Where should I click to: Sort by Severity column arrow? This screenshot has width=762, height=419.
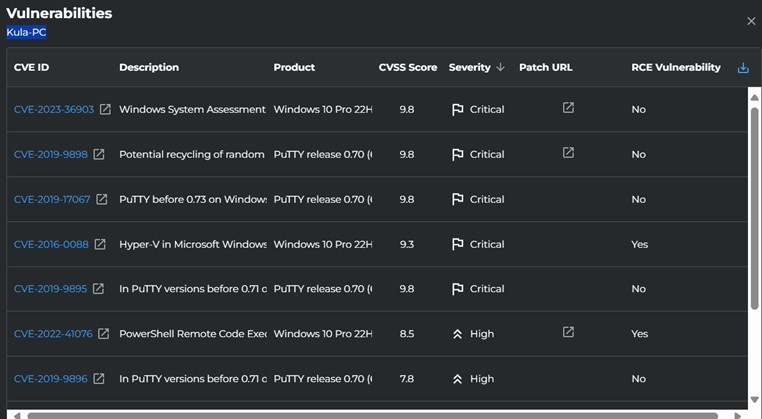tap(501, 68)
